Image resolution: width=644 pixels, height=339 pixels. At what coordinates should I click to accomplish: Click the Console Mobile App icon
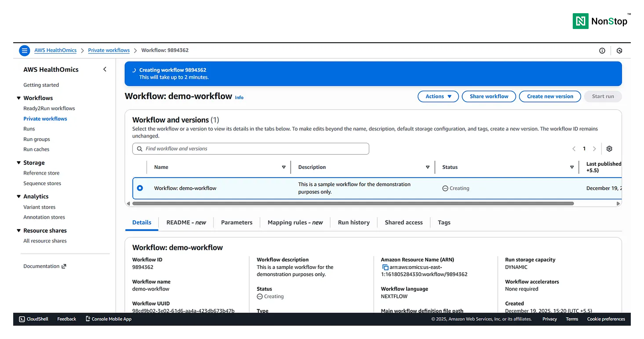(88, 319)
